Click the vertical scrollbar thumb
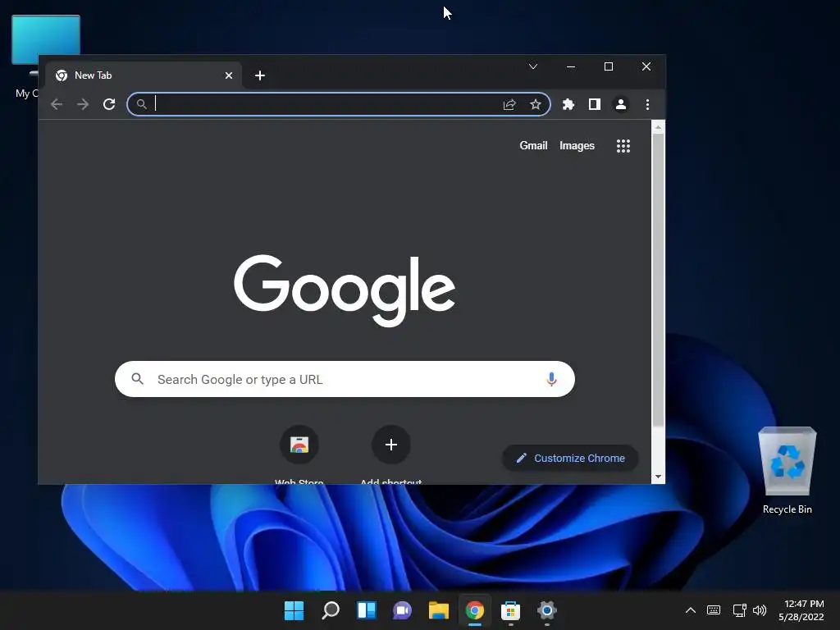 click(x=658, y=281)
